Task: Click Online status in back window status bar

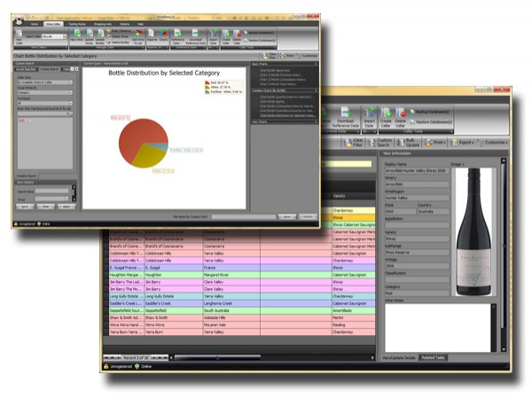Action: (143, 366)
